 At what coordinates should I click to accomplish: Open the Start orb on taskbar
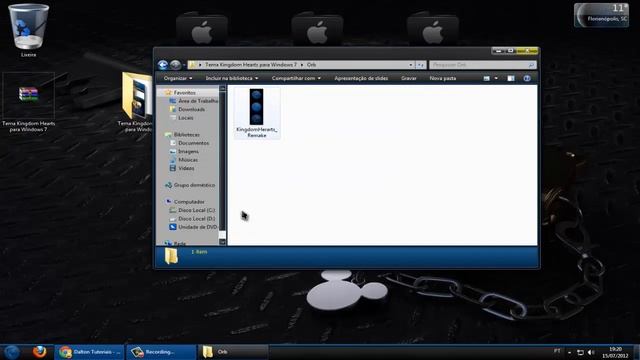[x=11, y=352]
